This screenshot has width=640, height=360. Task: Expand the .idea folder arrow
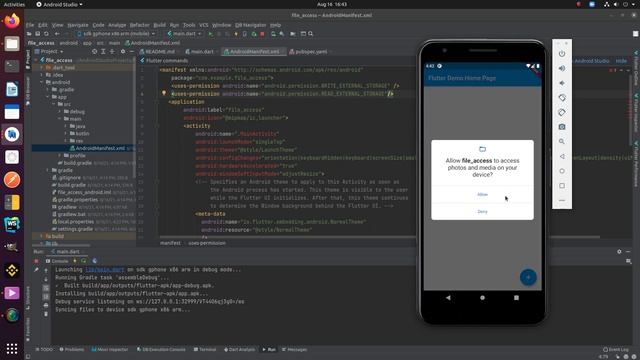42,75
